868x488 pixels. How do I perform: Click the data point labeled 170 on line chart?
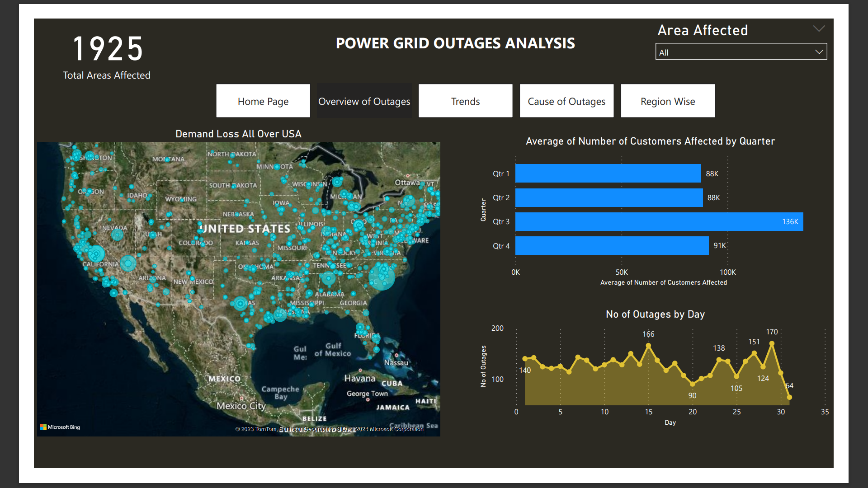(772, 343)
